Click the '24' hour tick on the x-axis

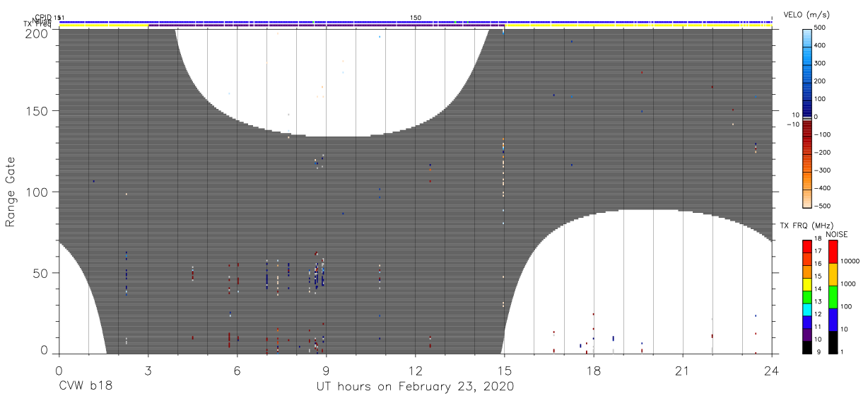point(771,371)
